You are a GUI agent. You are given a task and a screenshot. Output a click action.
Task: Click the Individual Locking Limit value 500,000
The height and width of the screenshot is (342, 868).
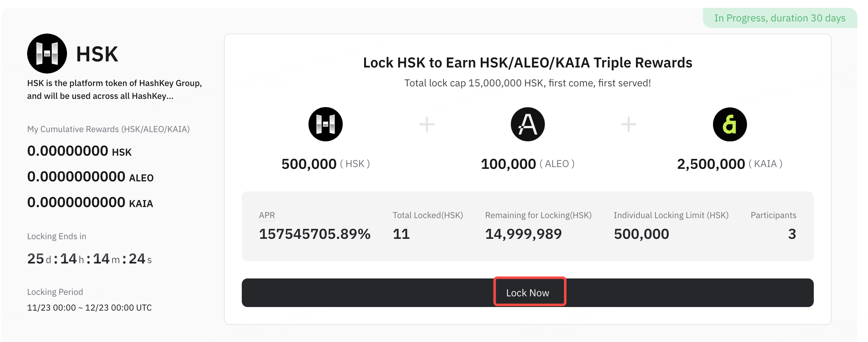641,234
